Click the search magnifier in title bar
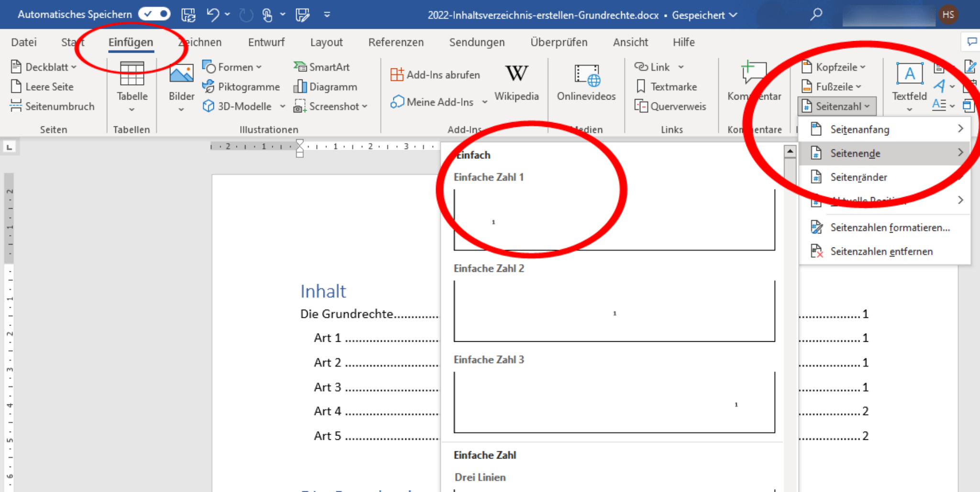The height and width of the screenshot is (492, 980). (x=816, y=14)
